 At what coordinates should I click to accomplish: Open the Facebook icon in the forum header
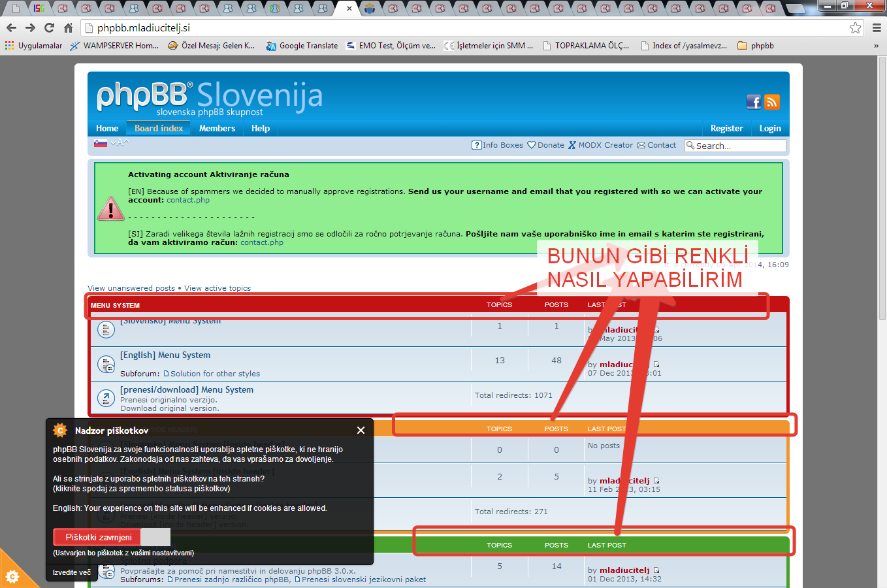tap(754, 101)
